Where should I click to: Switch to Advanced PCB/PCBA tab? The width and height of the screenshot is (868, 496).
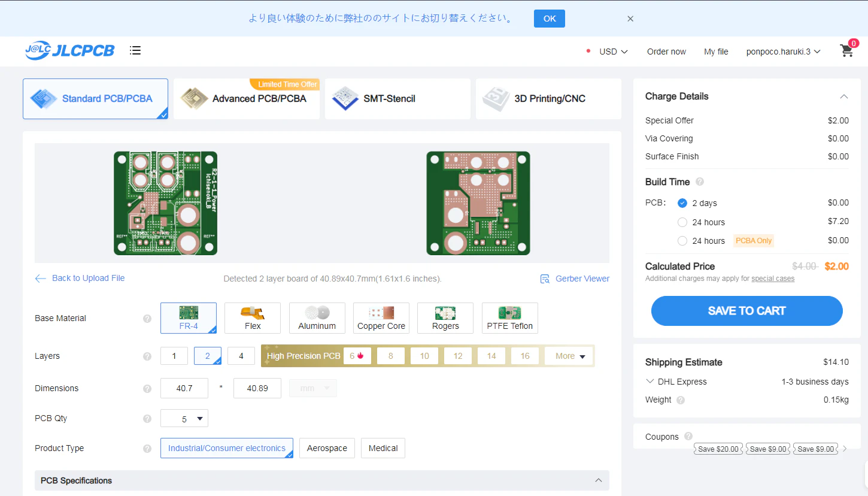(x=247, y=99)
